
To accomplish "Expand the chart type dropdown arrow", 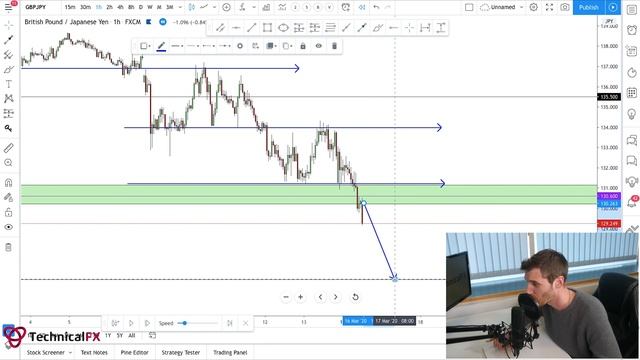I will pyautogui.click(x=214, y=7).
